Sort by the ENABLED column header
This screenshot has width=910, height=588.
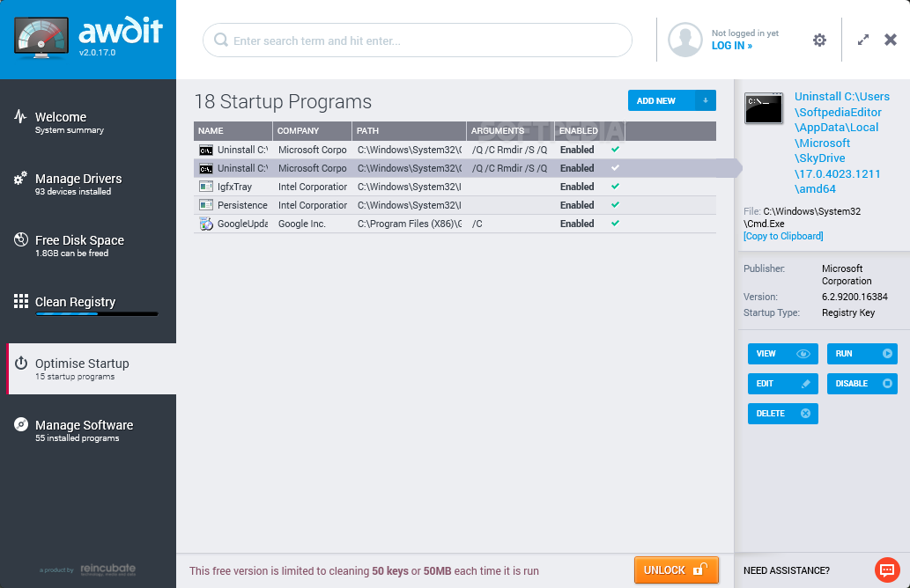click(x=589, y=131)
